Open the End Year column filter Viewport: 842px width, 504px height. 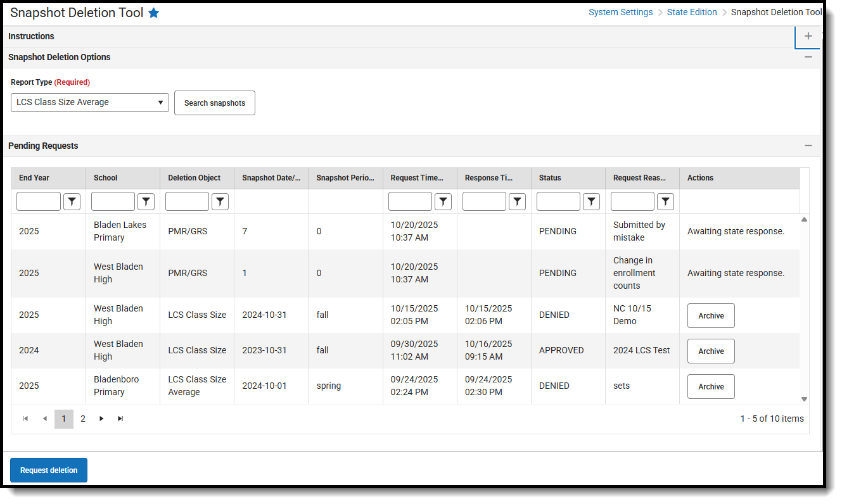[x=72, y=201]
